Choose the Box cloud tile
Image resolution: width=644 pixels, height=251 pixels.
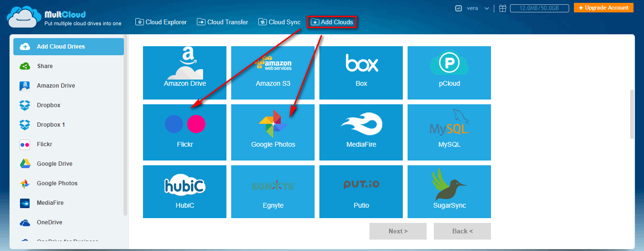361,73
